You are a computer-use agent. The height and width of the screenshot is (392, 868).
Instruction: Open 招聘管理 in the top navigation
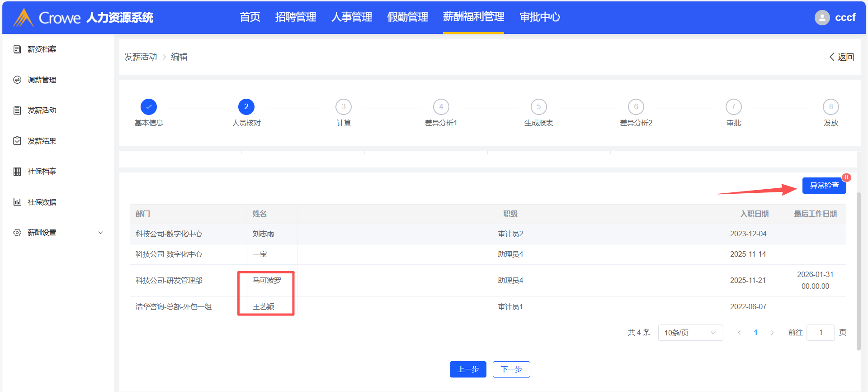[x=296, y=17]
